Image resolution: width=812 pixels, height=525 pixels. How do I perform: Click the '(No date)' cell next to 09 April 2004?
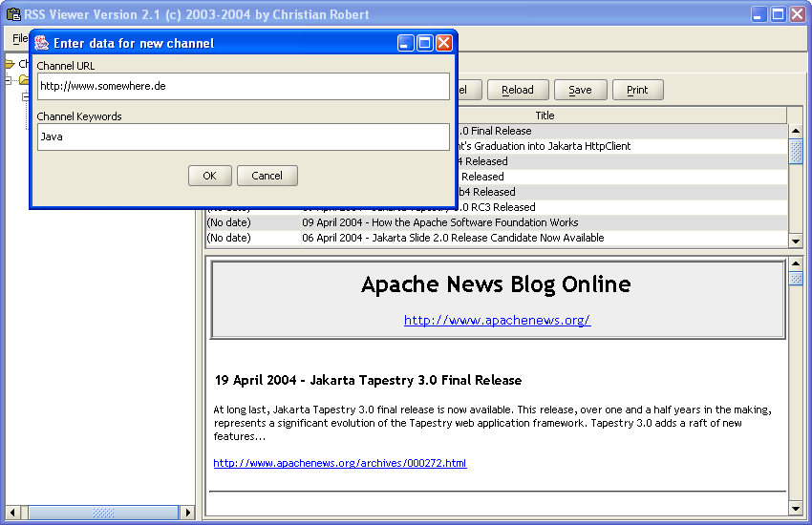(253, 222)
